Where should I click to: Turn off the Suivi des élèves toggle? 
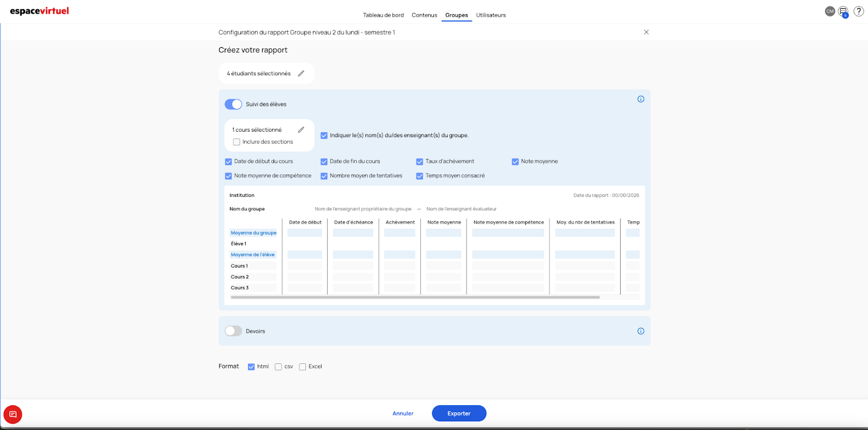[233, 104]
